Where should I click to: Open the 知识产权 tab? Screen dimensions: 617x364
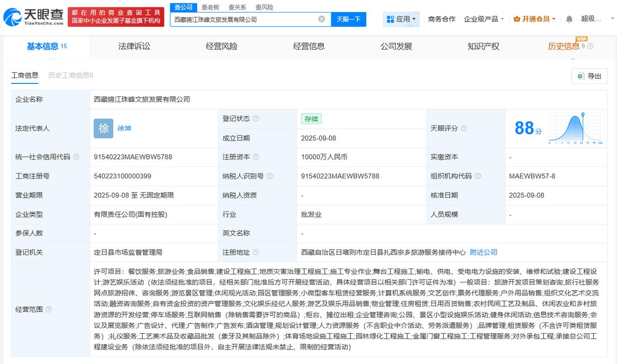pos(483,46)
